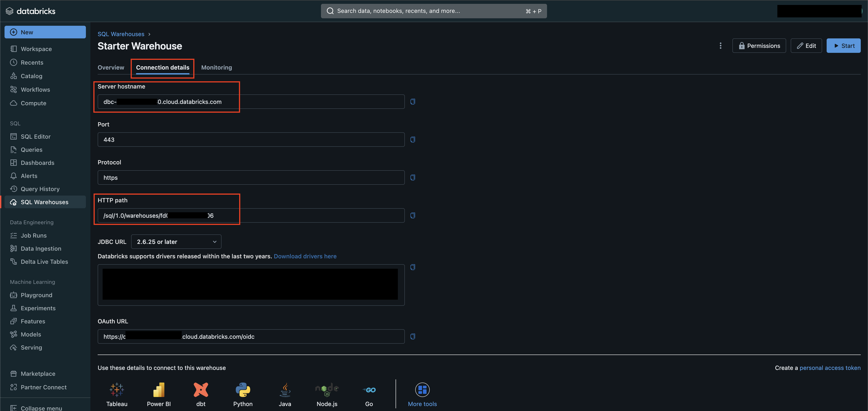Edit the Starter Warehouse

(806, 46)
